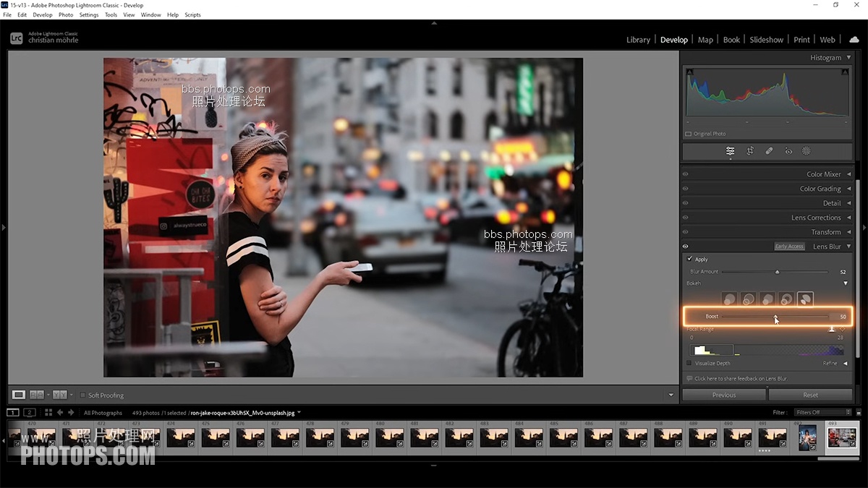The width and height of the screenshot is (868, 488).
Task: Open the cloud sync status icon
Action: point(854,39)
